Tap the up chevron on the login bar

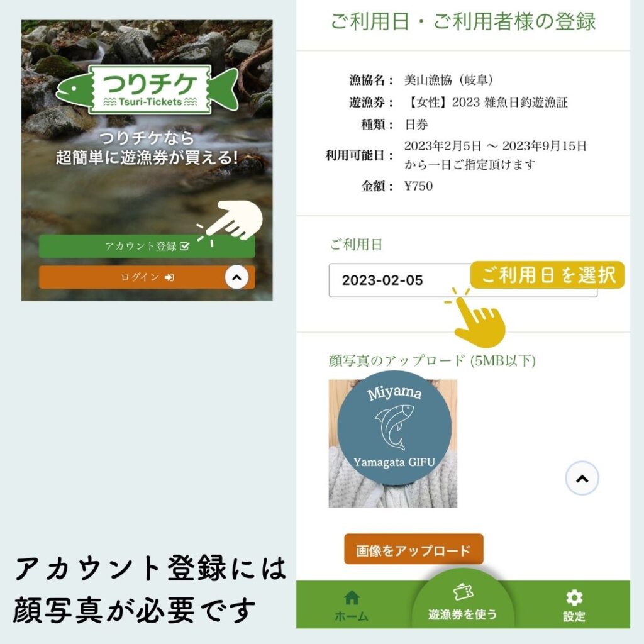click(x=236, y=277)
